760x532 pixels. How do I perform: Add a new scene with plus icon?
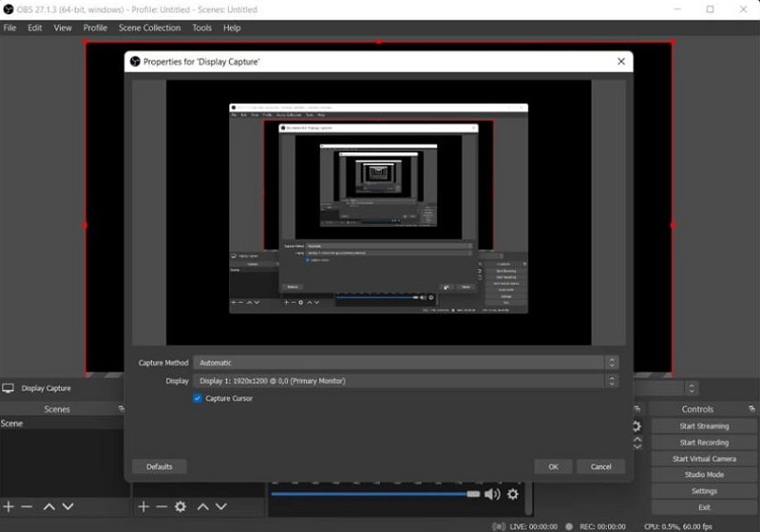point(9,507)
